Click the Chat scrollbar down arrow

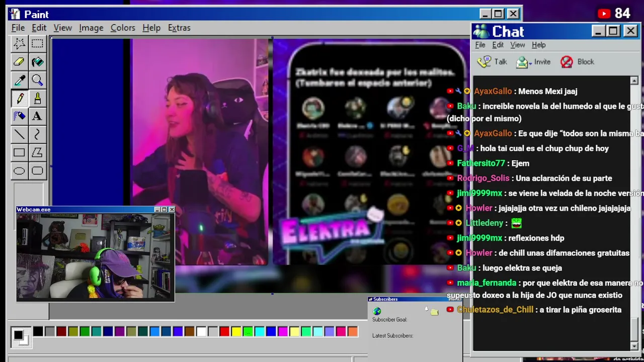point(634,346)
